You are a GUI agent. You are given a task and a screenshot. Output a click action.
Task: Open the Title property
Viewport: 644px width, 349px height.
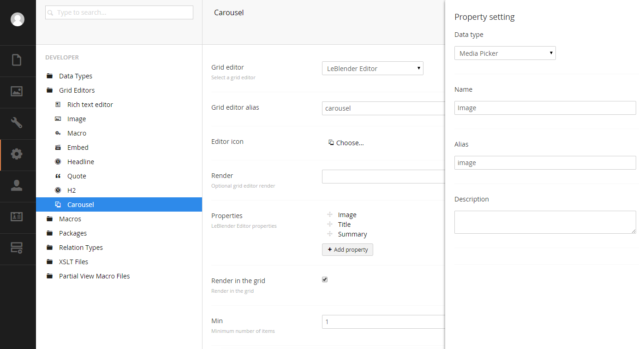tap(344, 225)
